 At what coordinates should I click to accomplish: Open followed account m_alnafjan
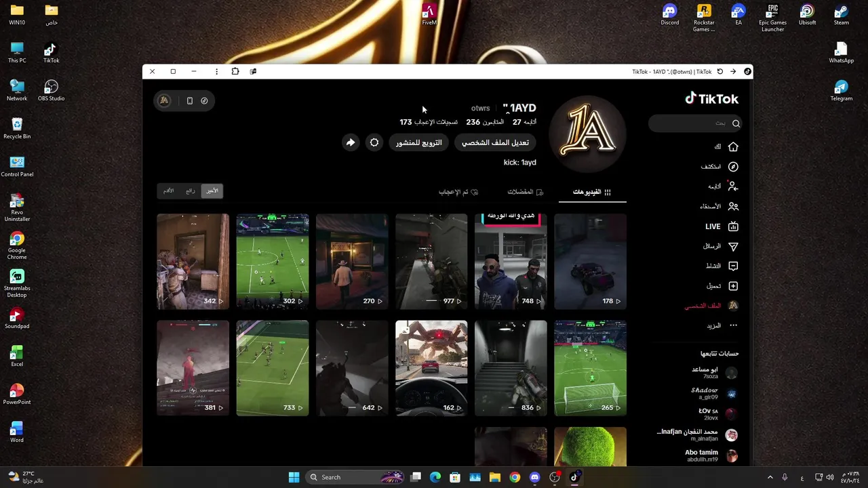697,435
